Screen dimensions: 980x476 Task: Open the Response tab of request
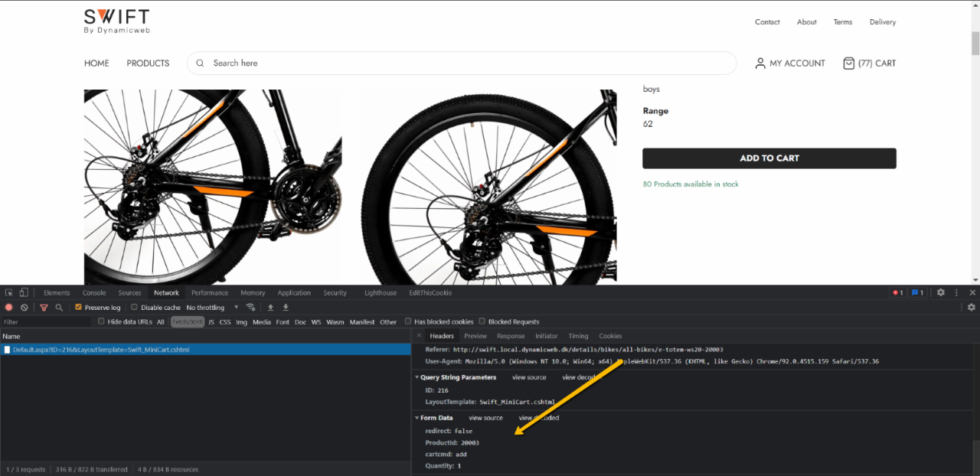(x=510, y=336)
